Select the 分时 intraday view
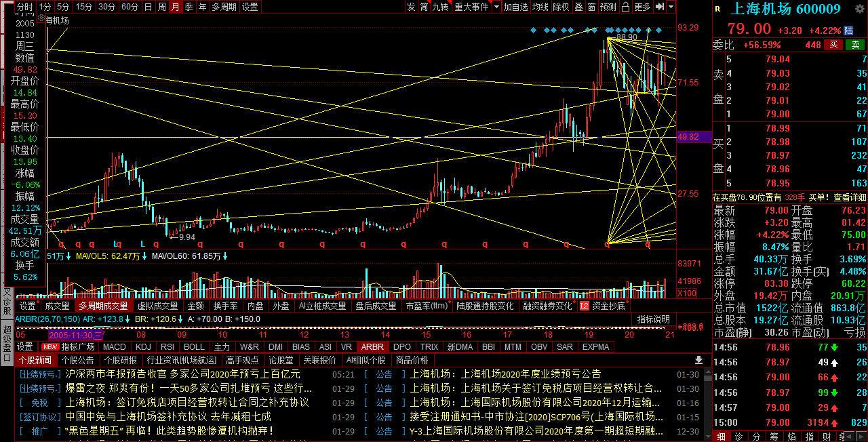 click(25, 7)
